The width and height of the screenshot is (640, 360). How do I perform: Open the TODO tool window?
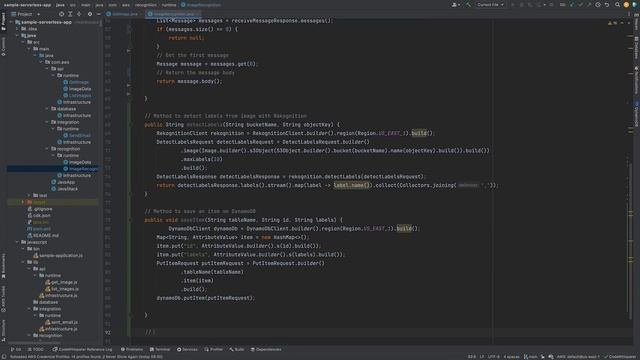point(36,349)
